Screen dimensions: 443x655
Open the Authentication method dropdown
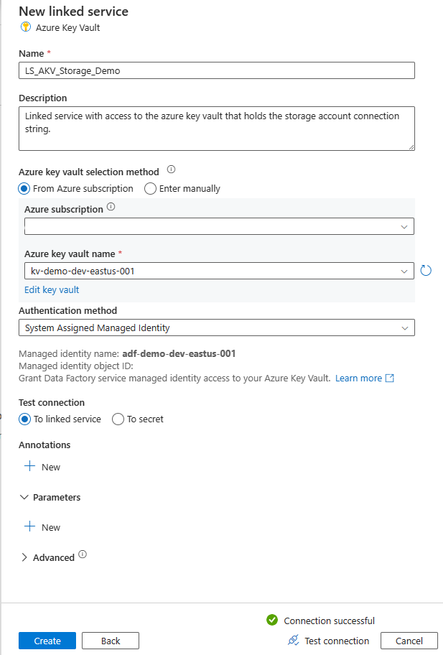click(x=216, y=328)
